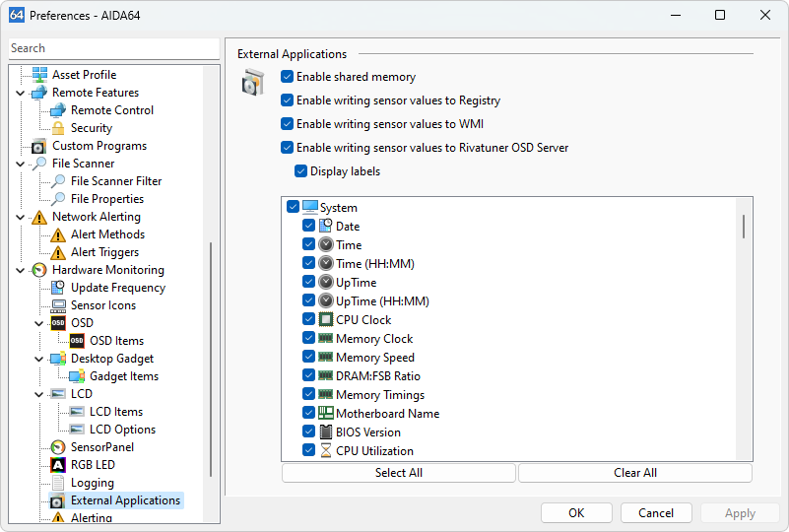789x532 pixels.
Task: Collapse the LCD tree branch
Action: [39, 394]
